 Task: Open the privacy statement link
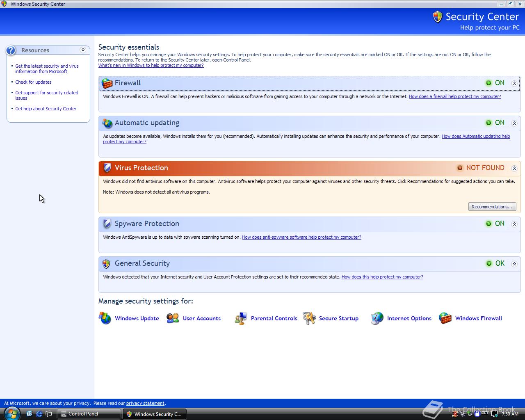click(x=145, y=403)
